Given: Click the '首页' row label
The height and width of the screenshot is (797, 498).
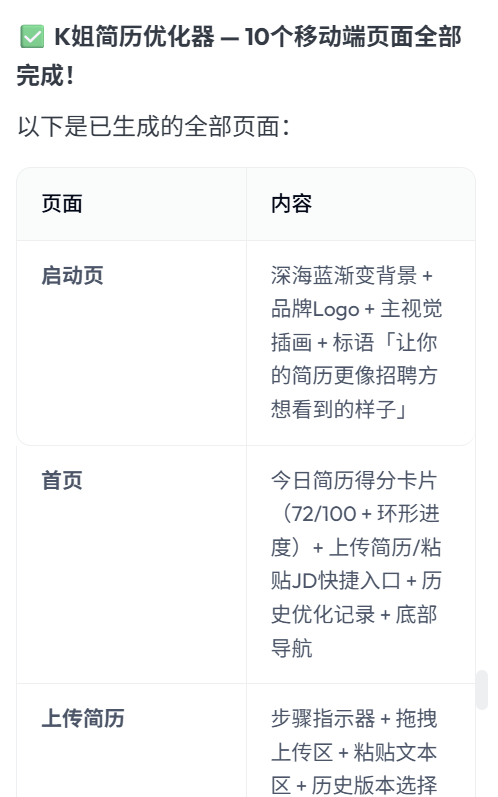Looking at the screenshot, I should pos(62,480).
